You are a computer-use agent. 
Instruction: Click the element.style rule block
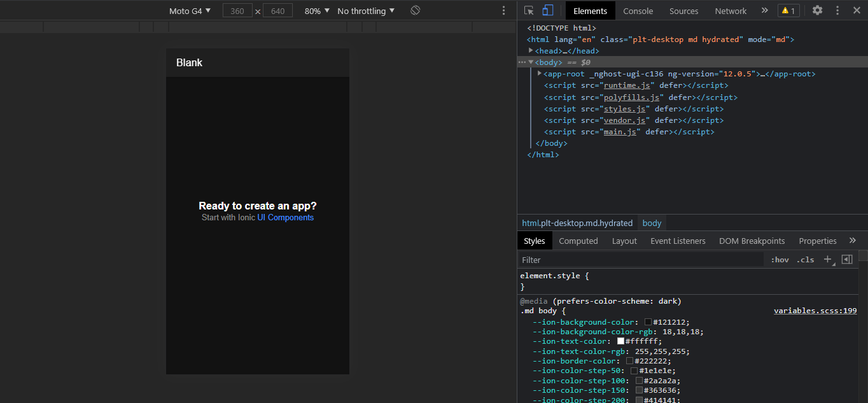[687, 281]
